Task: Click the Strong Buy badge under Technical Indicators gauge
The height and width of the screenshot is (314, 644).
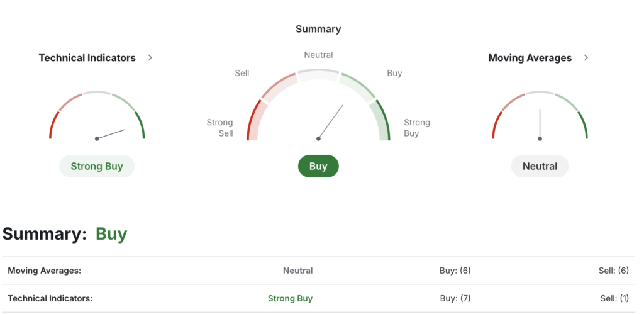Action: [x=97, y=166]
